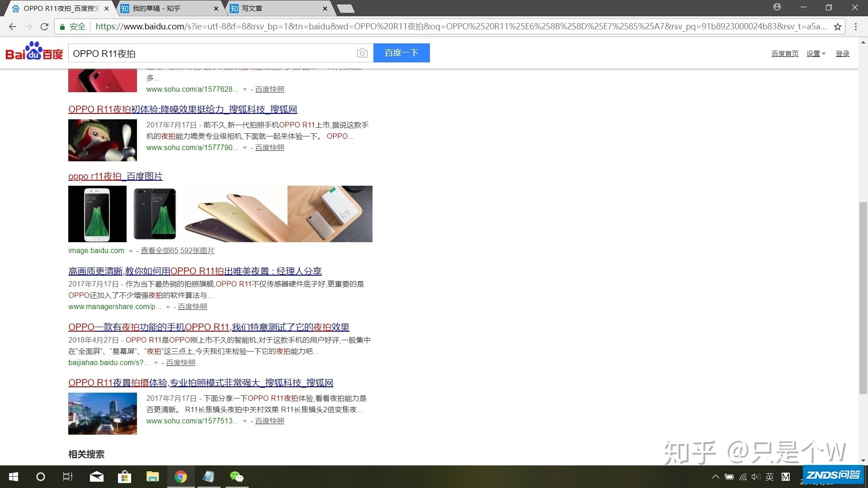The height and width of the screenshot is (488, 868).
Task: Expand arrow next to www.sohu.com/a/1577628
Action: (245, 89)
